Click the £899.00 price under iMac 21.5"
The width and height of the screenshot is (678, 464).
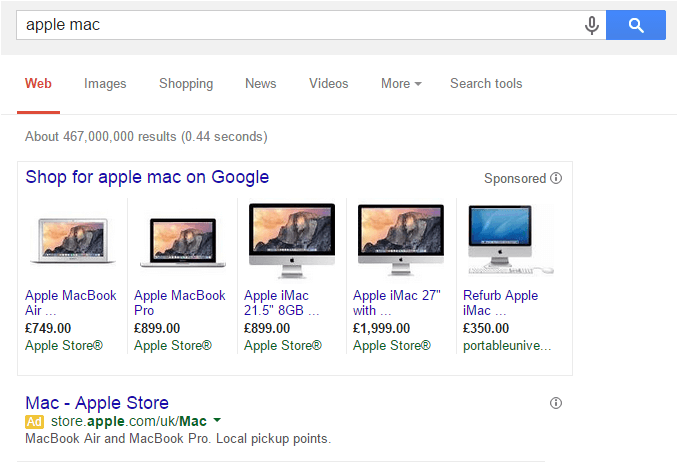tap(267, 328)
